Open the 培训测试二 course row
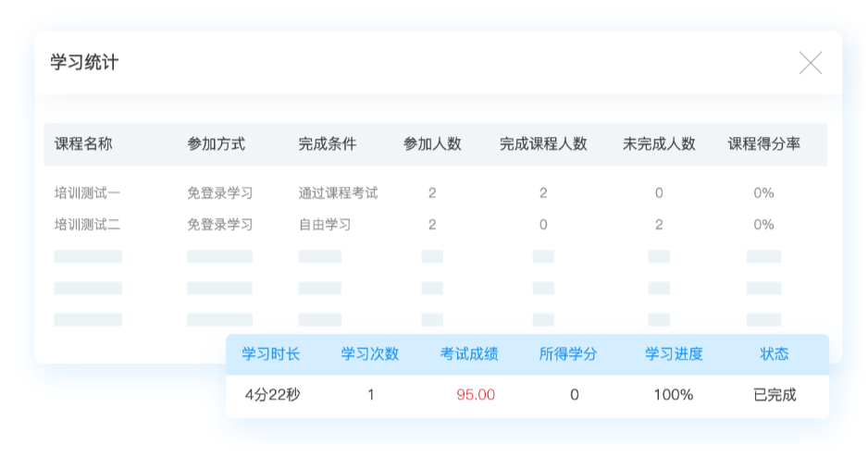This screenshot has height=469, width=868. 87,225
